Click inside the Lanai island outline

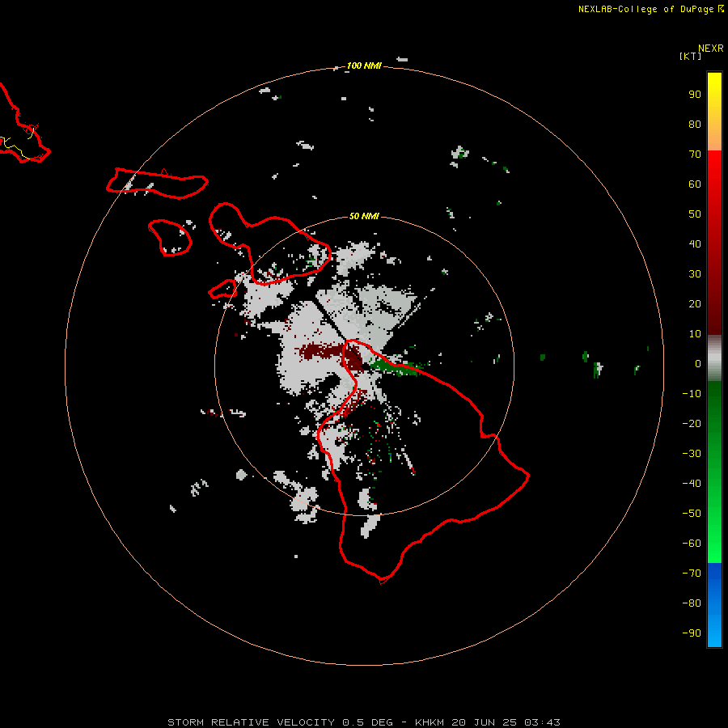(x=170, y=237)
